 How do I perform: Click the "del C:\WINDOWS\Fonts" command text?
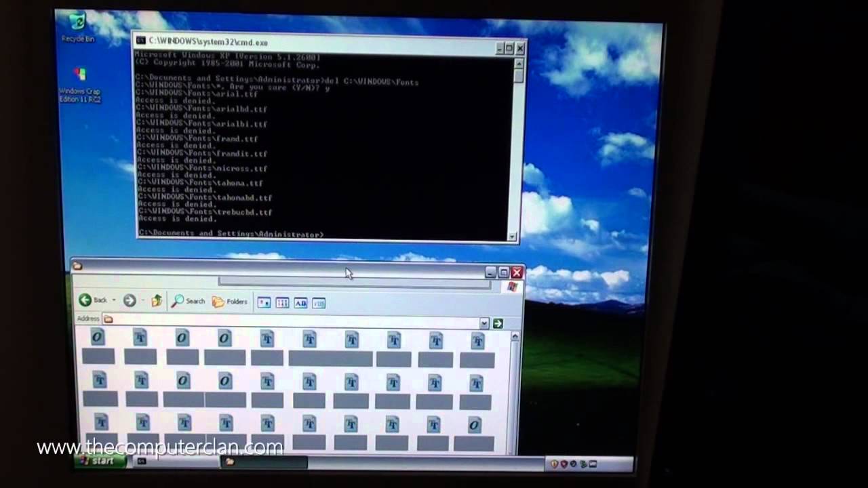click(372, 82)
